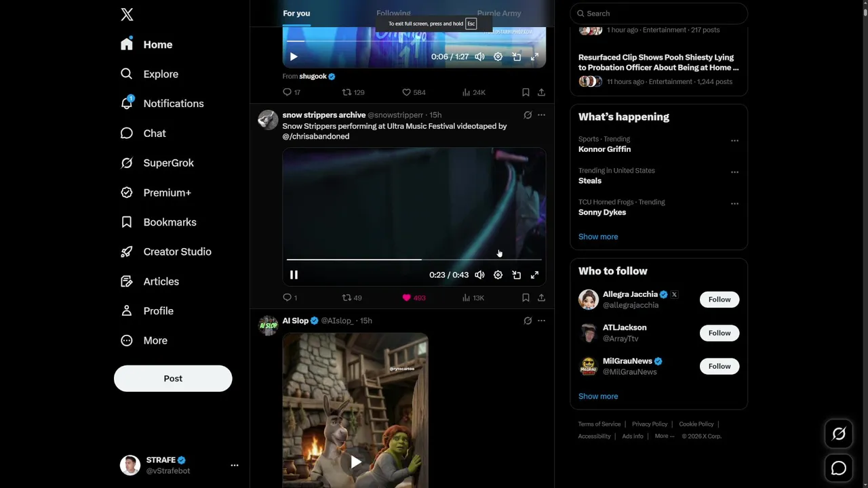Show more trends under What's happening
Viewport: 868px width, 488px height.
click(x=598, y=237)
